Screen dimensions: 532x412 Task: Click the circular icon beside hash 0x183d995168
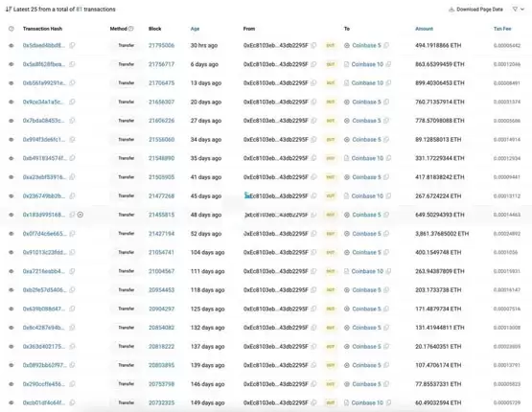[x=81, y=215]
